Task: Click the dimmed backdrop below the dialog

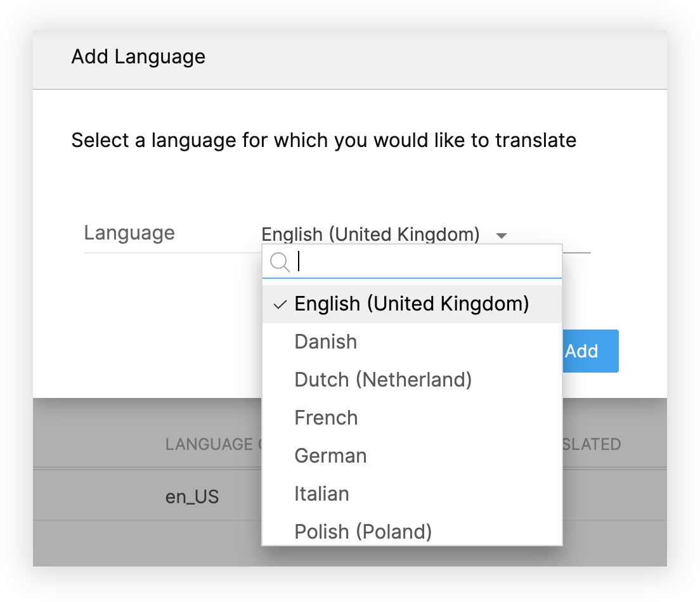Action: coord(127,545)
